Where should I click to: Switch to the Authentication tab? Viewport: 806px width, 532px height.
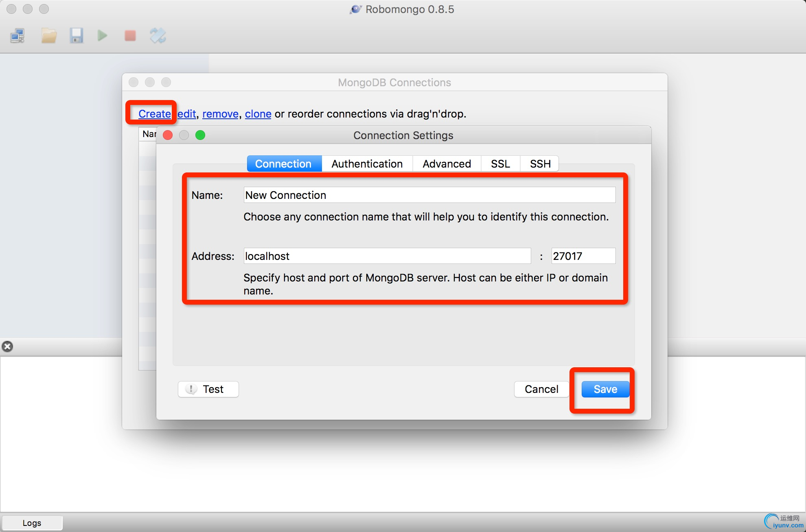[x=367, y=164]
